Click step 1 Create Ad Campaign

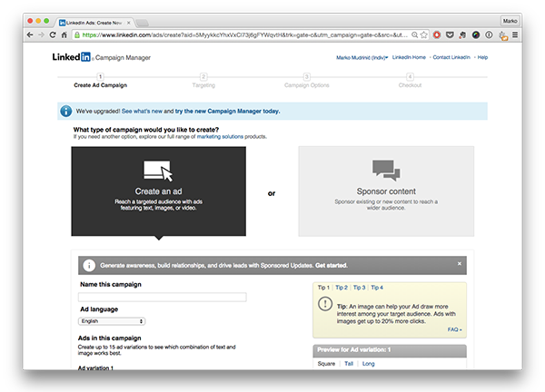100,82
